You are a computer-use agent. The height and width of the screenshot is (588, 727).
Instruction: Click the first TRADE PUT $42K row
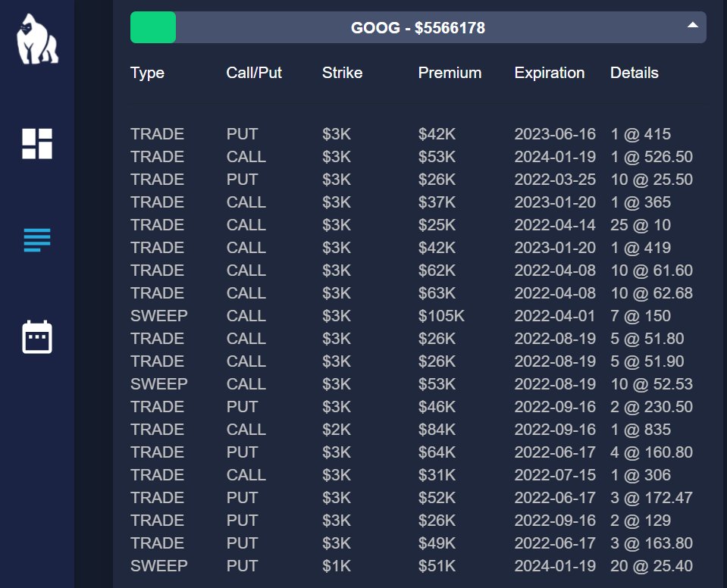(379, 134)
